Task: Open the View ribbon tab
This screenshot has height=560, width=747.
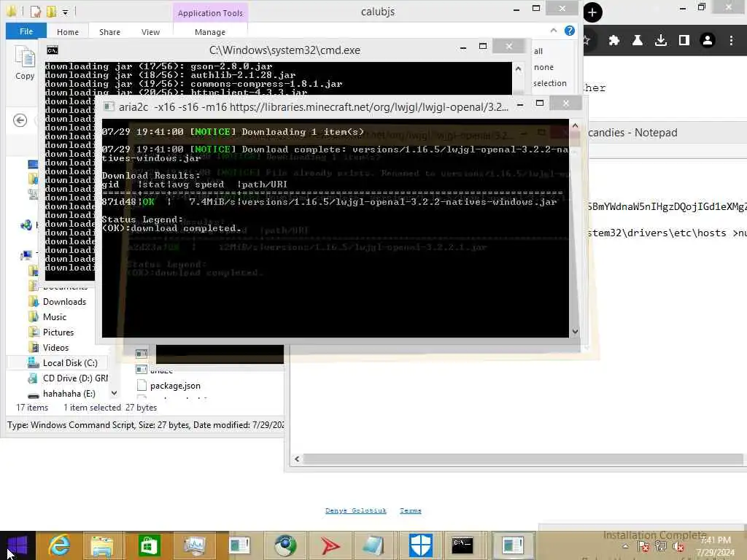Action: tap(150, 32)
